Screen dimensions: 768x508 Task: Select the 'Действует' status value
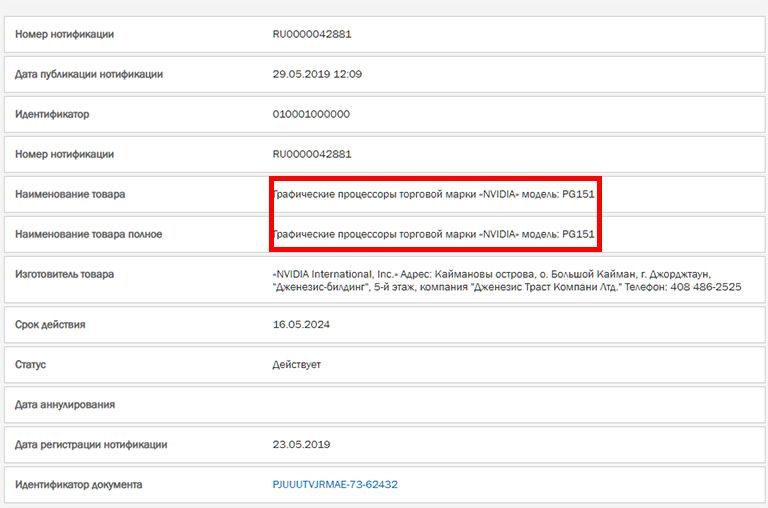(297, 365)
